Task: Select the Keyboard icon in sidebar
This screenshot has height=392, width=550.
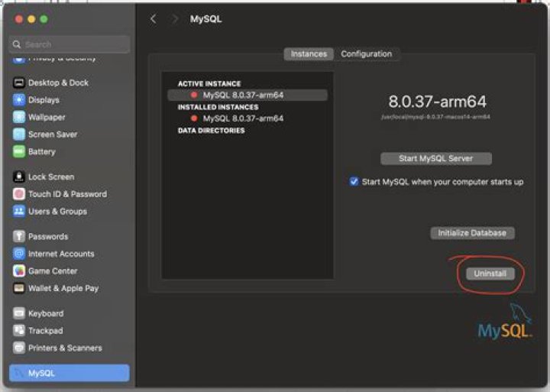Action: 19,313
